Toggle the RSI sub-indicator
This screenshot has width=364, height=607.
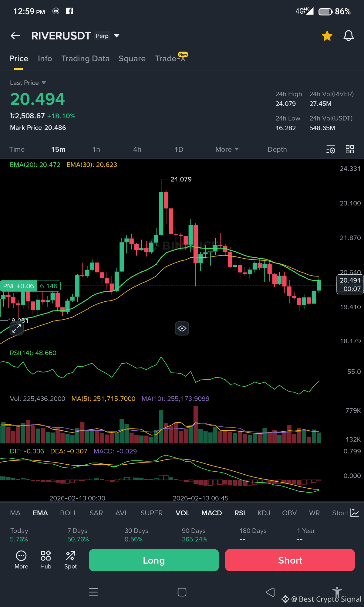(x=240, y=513)
